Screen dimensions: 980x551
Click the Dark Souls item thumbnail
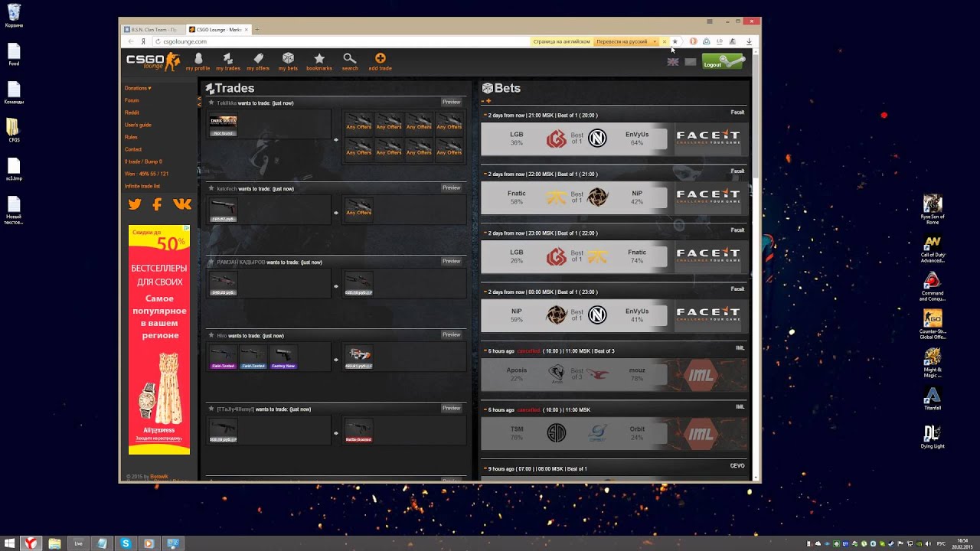(x=224, y=125)
